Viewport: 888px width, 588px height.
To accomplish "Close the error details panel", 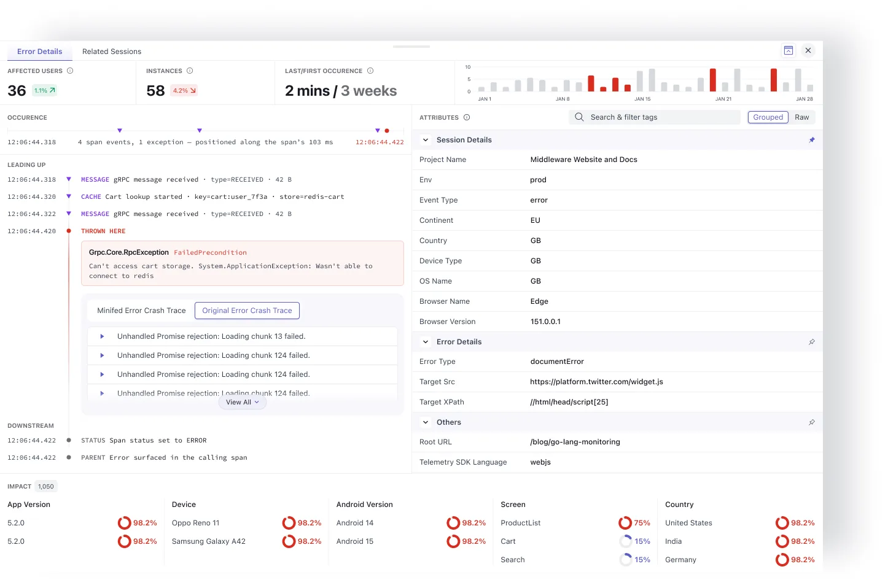I will coord(808,50).
